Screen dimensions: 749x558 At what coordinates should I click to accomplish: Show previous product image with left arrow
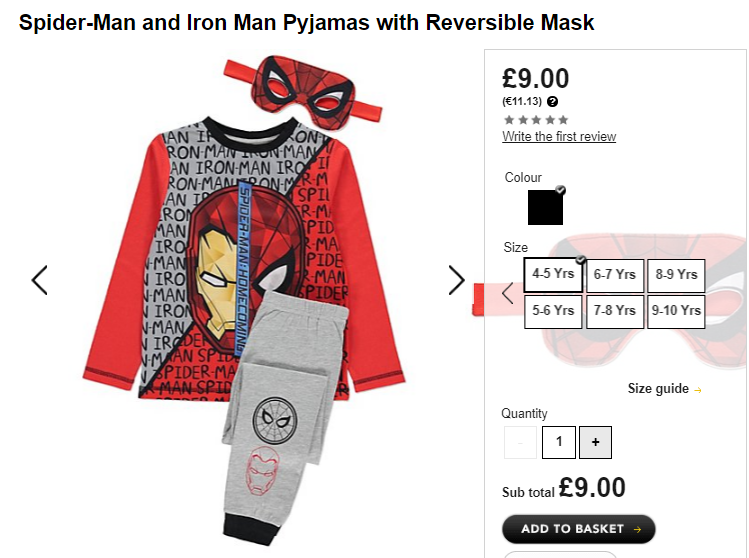(x=39, y=280)
